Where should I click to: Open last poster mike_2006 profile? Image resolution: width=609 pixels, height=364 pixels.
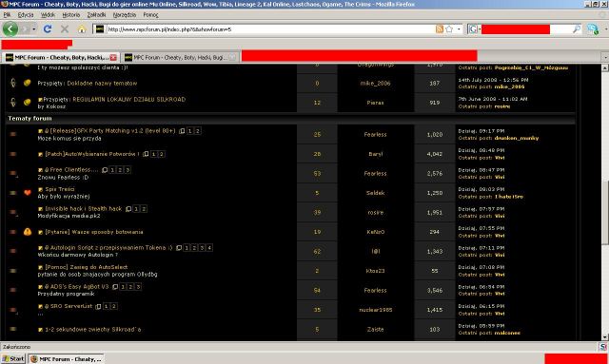pos(509,86)
